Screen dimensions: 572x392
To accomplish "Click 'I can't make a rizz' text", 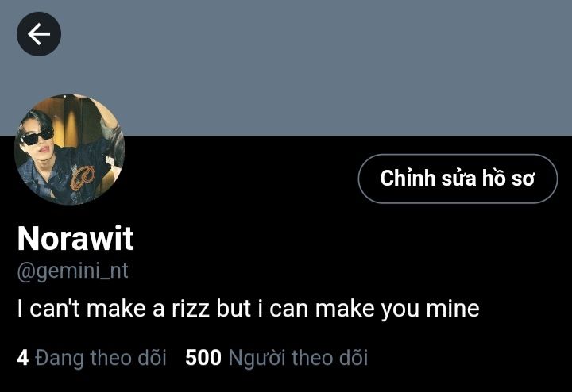I will click(x=114, y=309).
